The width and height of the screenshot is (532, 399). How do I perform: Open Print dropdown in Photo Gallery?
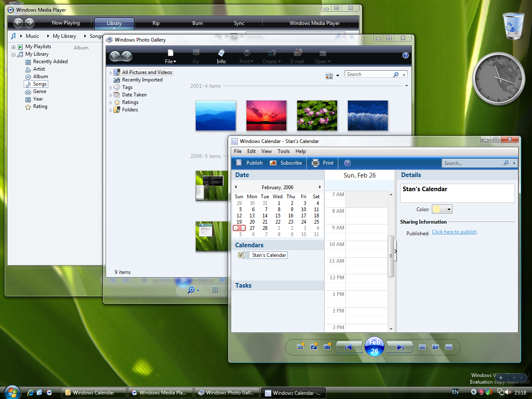pyautogui.click(x=246, y=57)
